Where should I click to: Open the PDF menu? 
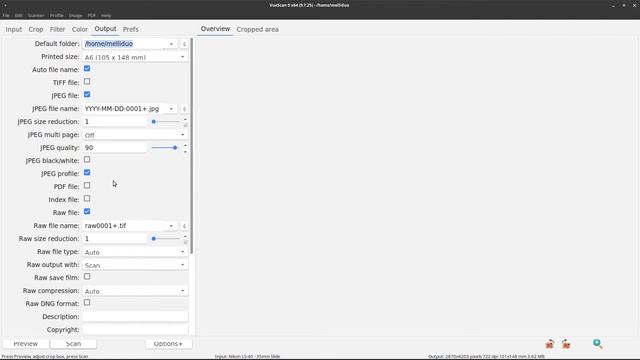(91, 16)
